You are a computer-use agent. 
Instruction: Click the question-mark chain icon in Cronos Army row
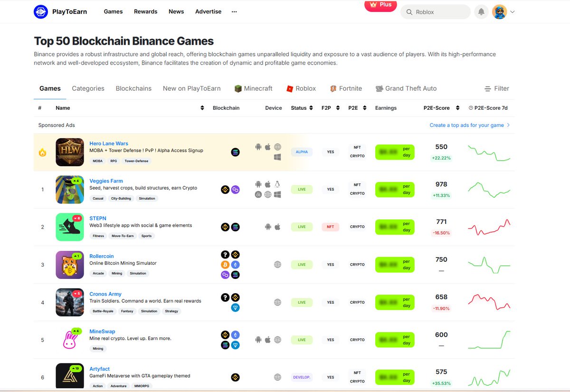click(225, 297)
